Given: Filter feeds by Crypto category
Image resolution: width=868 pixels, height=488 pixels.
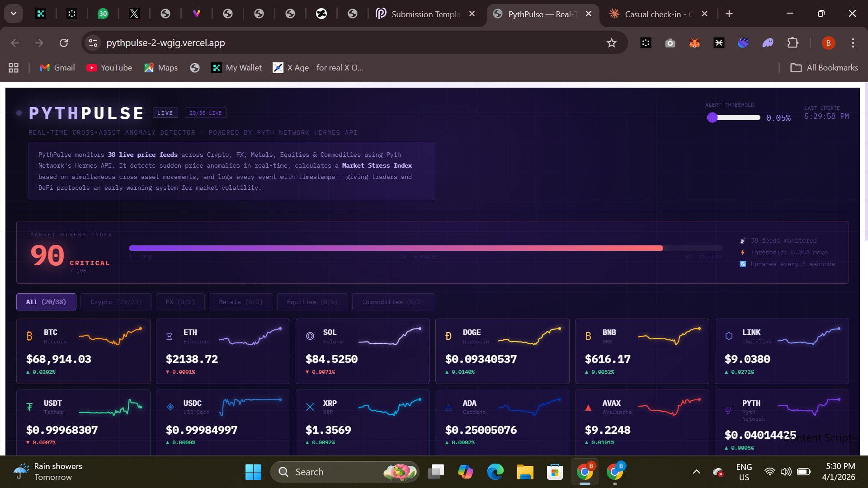Looking at the screenshot, I should pyautogui.click(x=116, y=302).
